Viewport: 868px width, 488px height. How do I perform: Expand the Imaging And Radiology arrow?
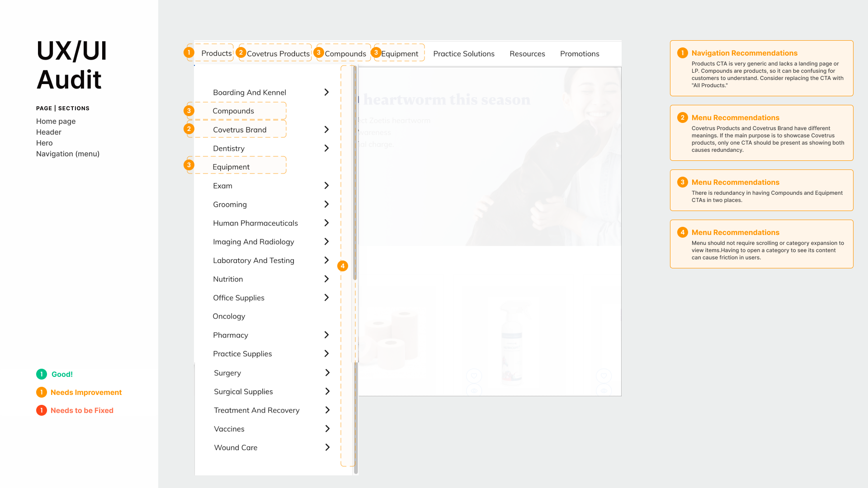pos(326,242)
